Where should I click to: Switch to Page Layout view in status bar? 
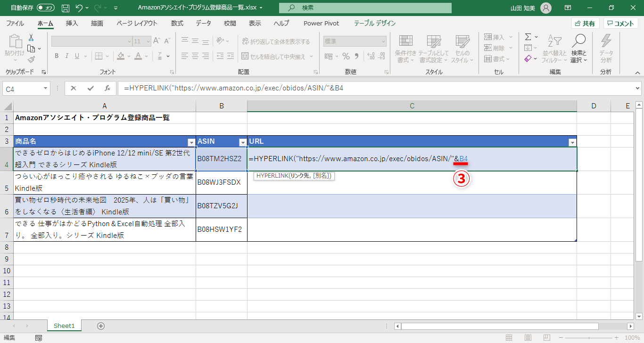pos(528,338)
